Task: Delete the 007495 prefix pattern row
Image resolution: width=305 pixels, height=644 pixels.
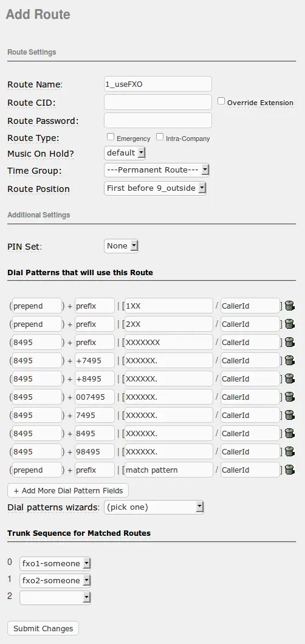Action: 290,397
